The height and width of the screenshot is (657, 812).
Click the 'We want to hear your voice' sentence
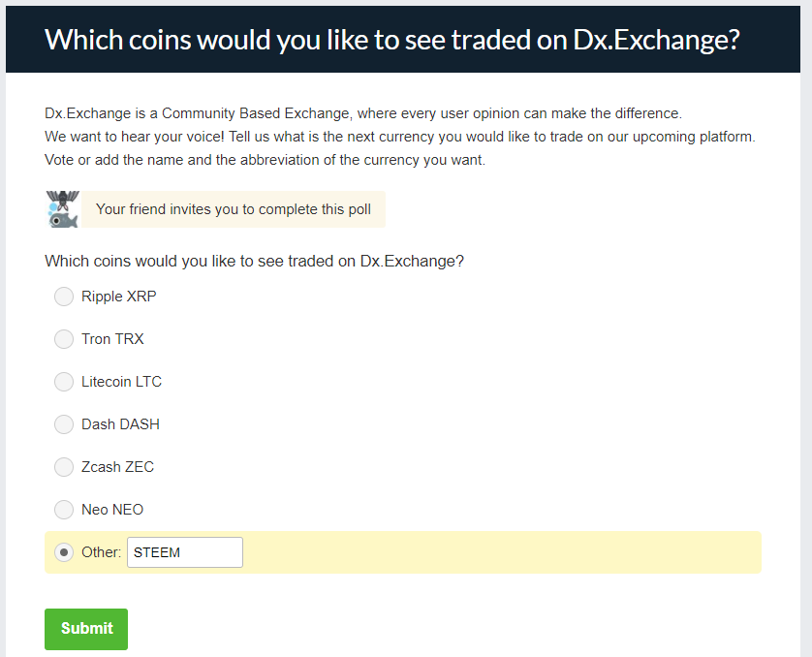coord(399,137)
